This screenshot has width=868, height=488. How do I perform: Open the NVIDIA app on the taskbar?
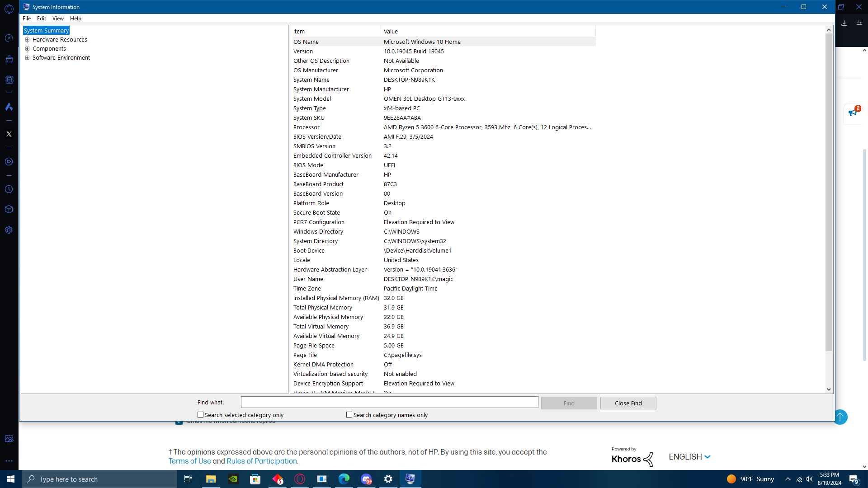[233, 479]
